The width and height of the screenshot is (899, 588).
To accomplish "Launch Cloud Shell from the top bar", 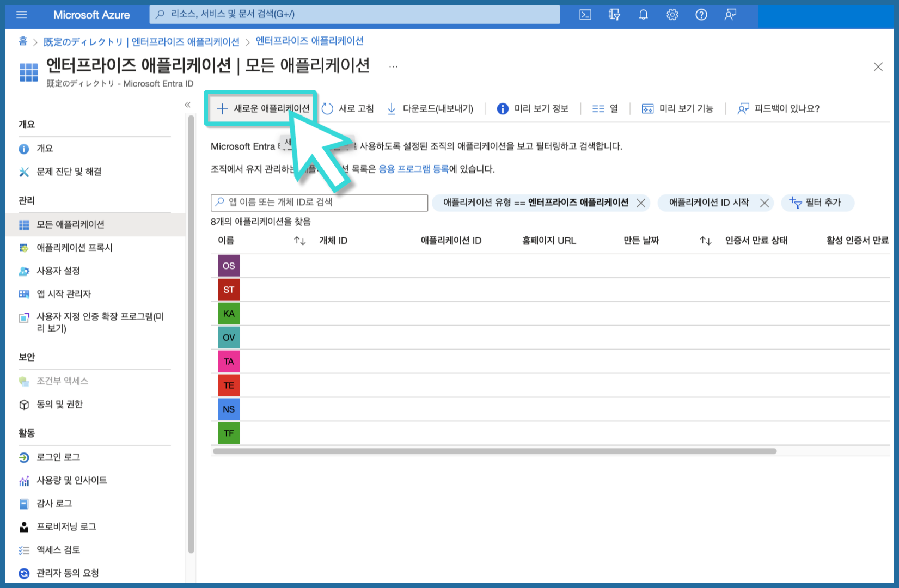I will pos(585,15).
